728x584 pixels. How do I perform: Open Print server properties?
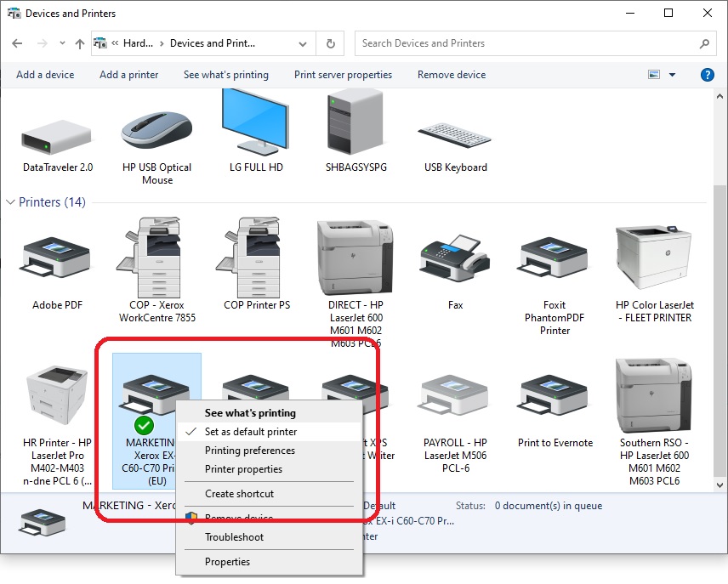pos(343,75)
